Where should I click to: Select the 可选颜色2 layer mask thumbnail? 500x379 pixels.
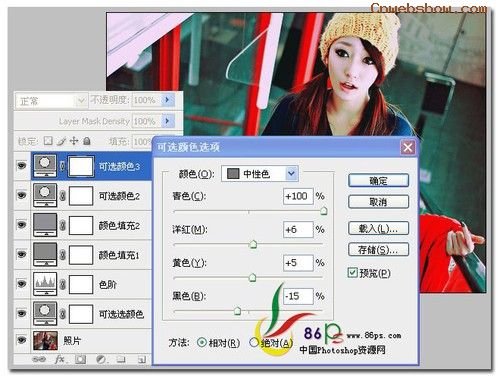click(81, 196)
